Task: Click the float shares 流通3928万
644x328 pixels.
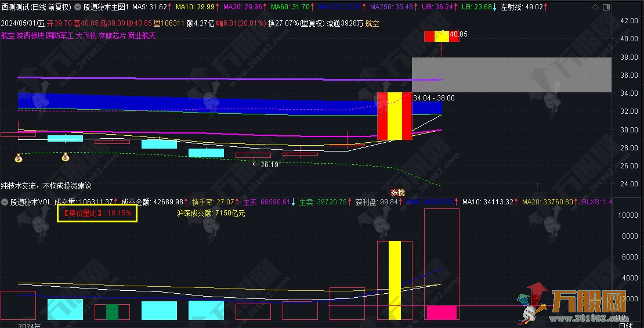Action: coord(345,23)
